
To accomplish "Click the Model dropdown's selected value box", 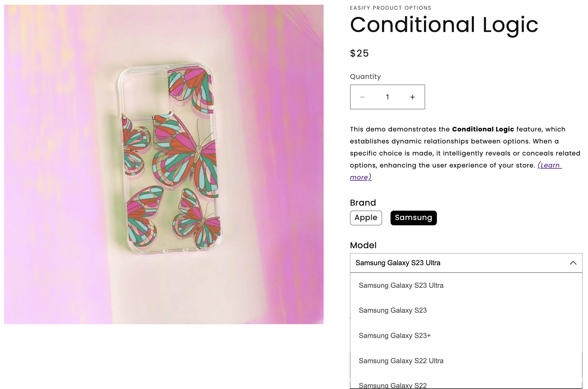I will tap(458, 263).
